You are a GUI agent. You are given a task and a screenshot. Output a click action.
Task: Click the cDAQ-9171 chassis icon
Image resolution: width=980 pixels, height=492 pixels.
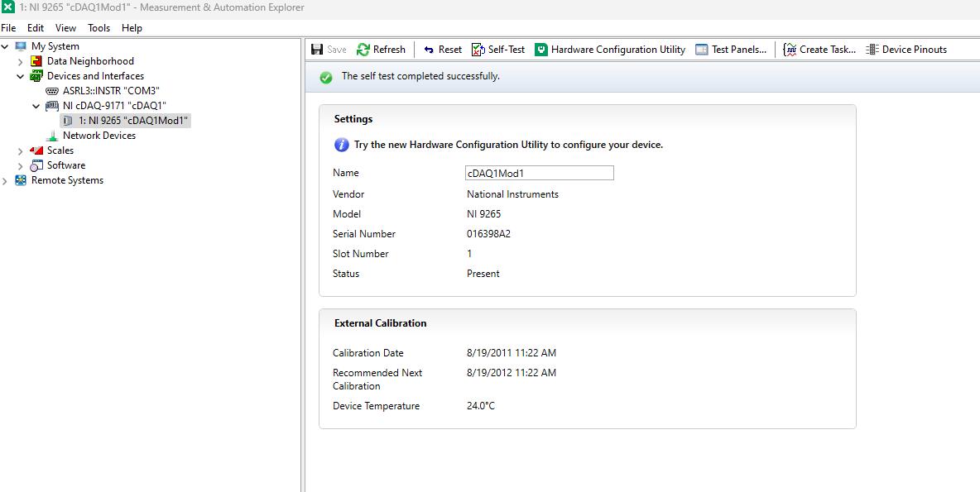click(52, 106)
